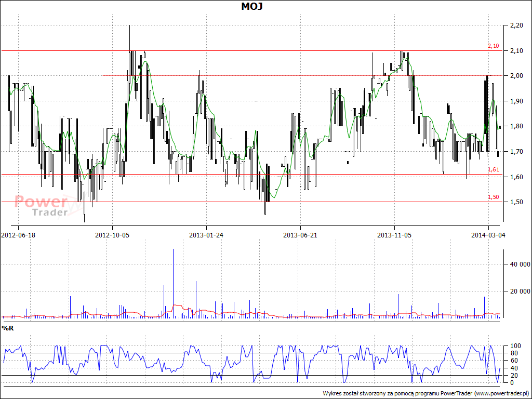The width and height of the screenshot is (532, 399).
Task: Click the black 2,10 price axis label
Action: [516, 51]
